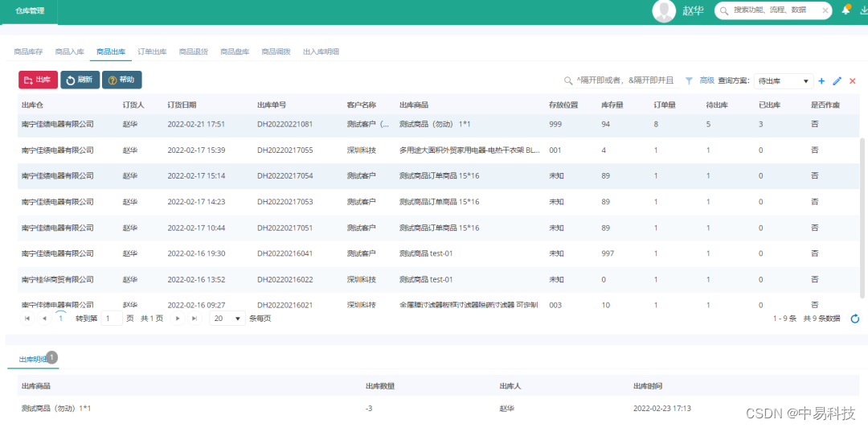Viewport: 868px width, 428px height.
Task: Select row with order DH20220217055
Action: (439, 150)
